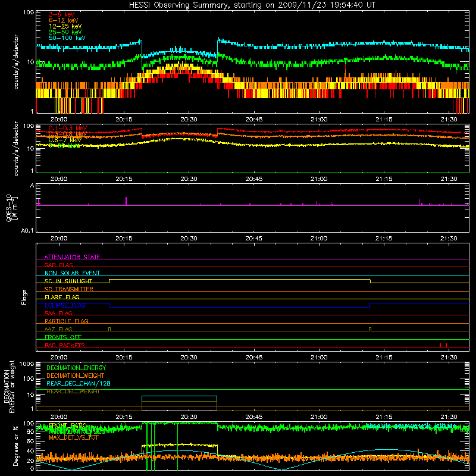476x476 pixels.
Task: Click the SAA_FLAG label
Action: 58,313
